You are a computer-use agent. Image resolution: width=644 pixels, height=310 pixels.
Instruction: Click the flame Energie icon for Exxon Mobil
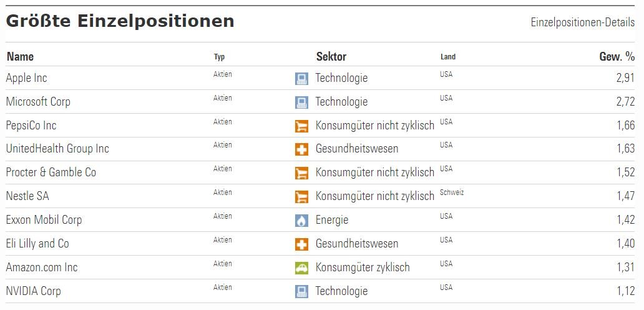pyautogui.click(x=301, y=221)
